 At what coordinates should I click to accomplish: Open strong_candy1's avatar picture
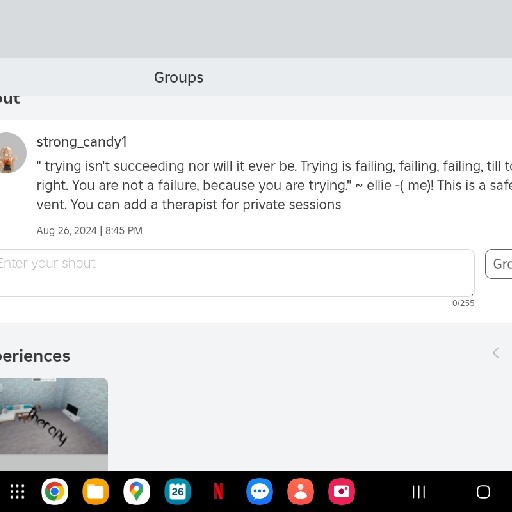click(x=11, y=153)
